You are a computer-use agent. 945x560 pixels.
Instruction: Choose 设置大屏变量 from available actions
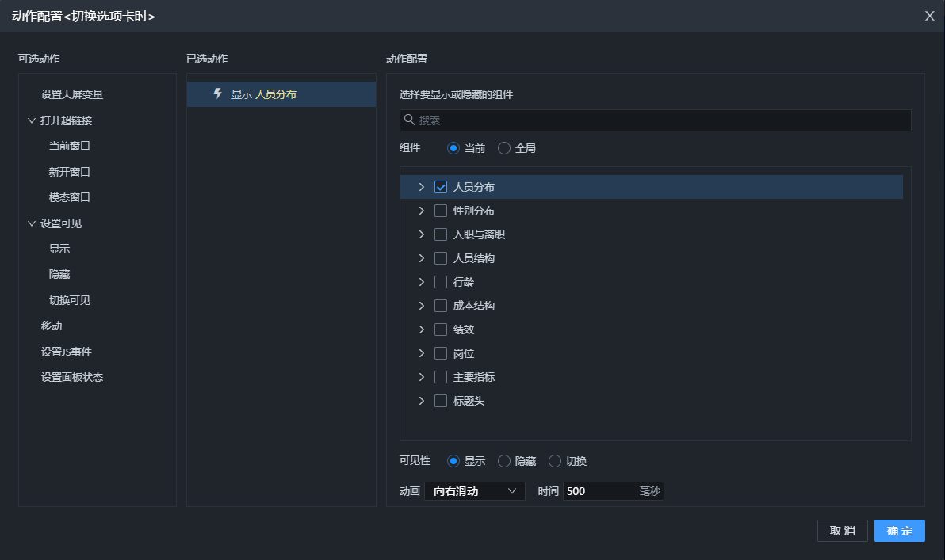(72, 94)
